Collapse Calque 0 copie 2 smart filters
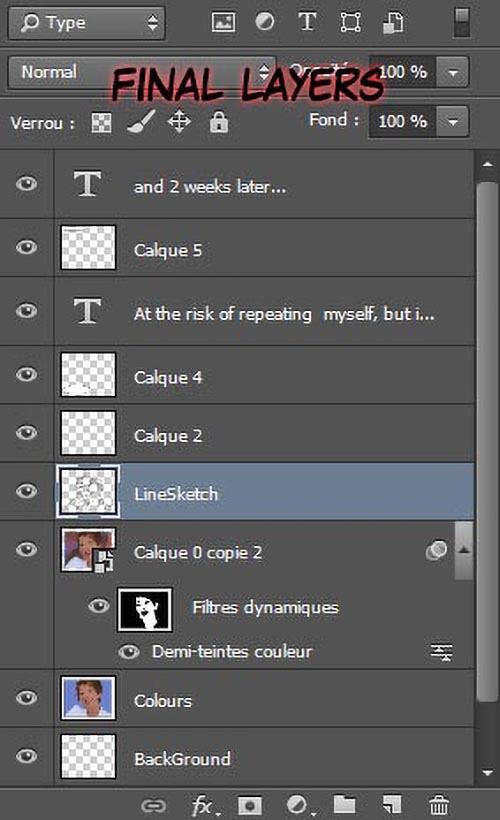The width and height of the screenshot is (500, 820). tap(463, 550)
